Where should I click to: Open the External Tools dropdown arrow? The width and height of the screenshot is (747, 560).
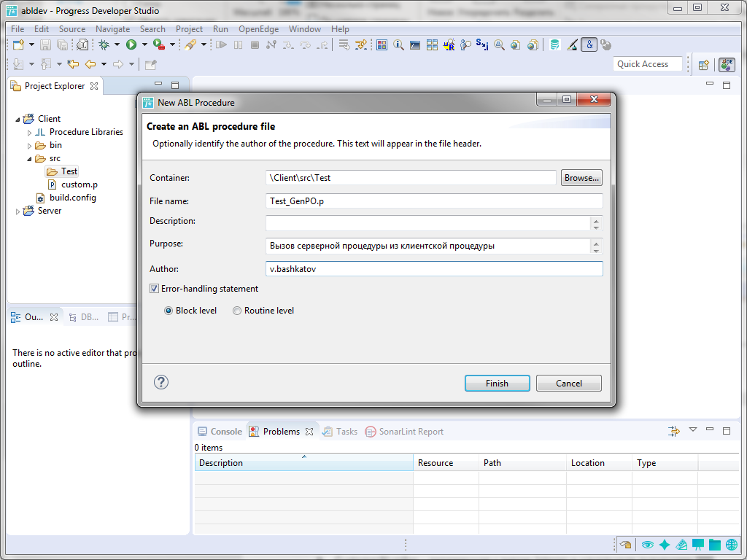(172, 44)
